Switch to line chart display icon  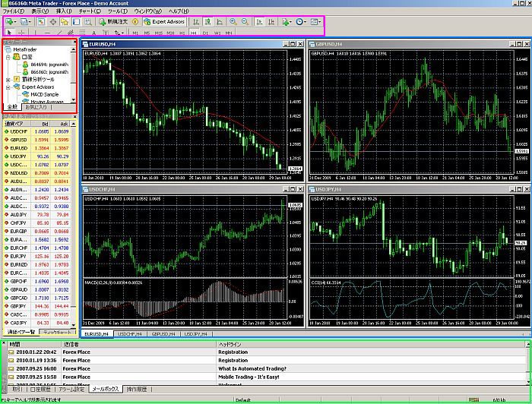[220, 22]
